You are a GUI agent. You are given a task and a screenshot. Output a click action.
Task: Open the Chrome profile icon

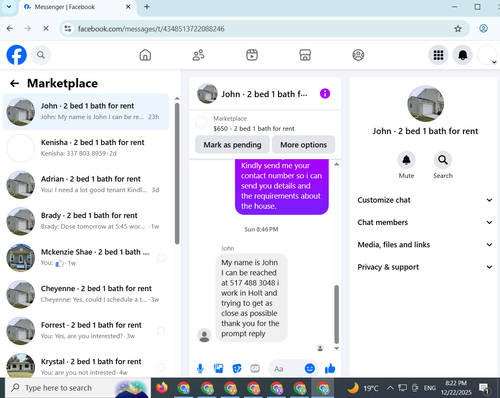[x=483, y=29]
